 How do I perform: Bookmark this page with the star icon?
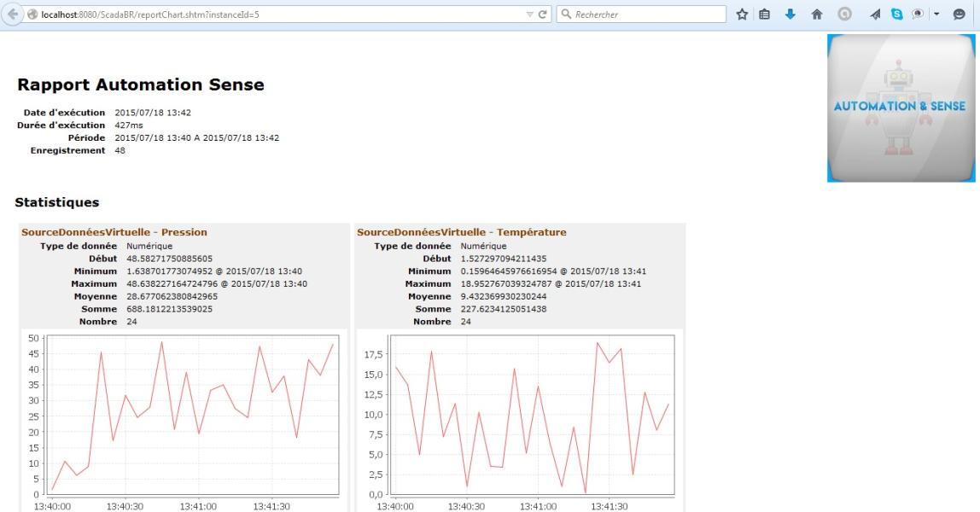click(x=742, y=15)
